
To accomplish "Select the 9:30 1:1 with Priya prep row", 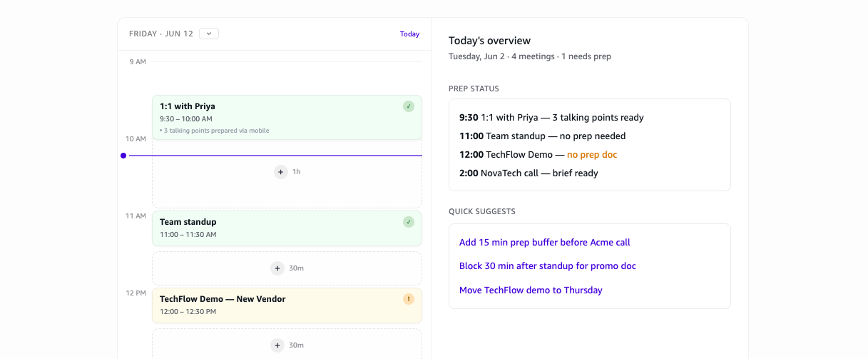I will (x=551, y=118).
